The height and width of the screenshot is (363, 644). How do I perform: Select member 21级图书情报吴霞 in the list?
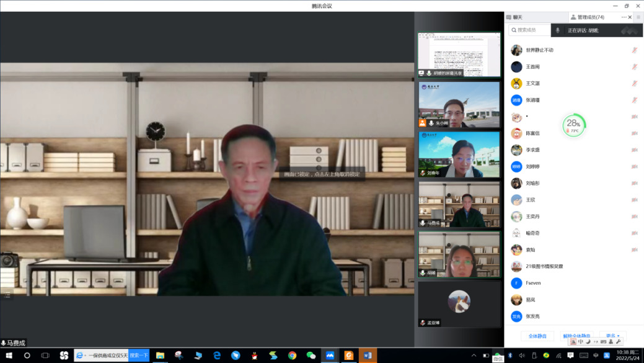tap(574, 266)
